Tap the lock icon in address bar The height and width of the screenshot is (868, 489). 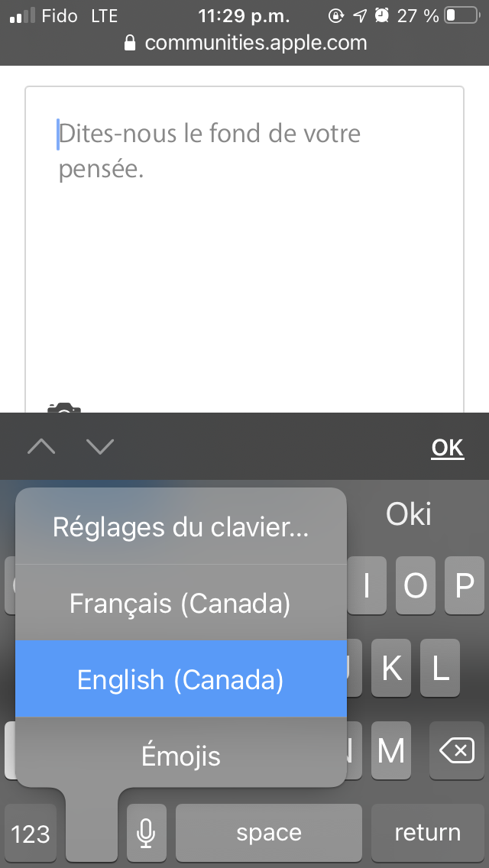130,43
